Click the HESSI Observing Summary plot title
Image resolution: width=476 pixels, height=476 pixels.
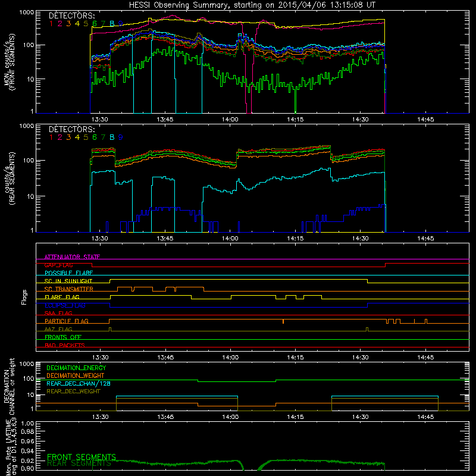tap(252, 5)
